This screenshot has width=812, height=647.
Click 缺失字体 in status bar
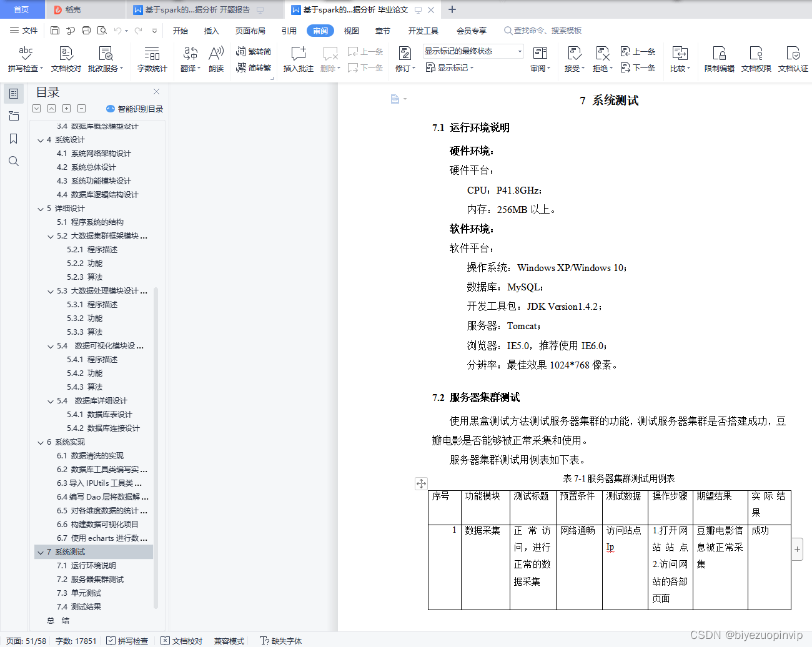pos(281,641)
